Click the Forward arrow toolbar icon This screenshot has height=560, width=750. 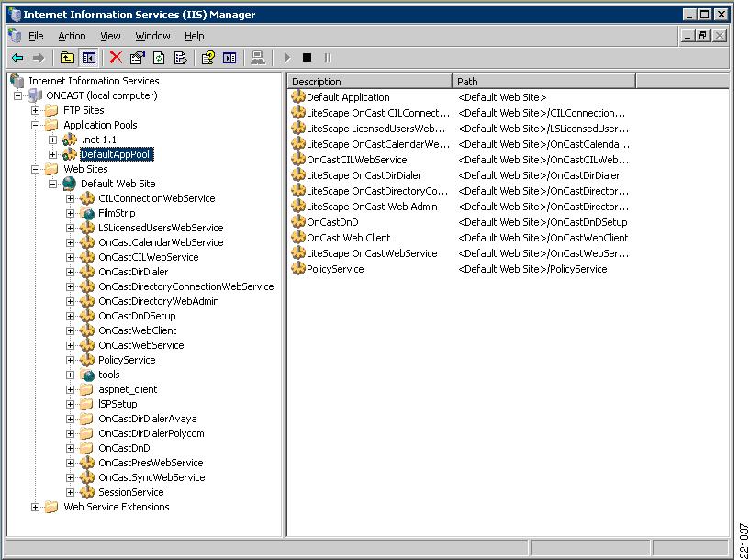[39, 59]
